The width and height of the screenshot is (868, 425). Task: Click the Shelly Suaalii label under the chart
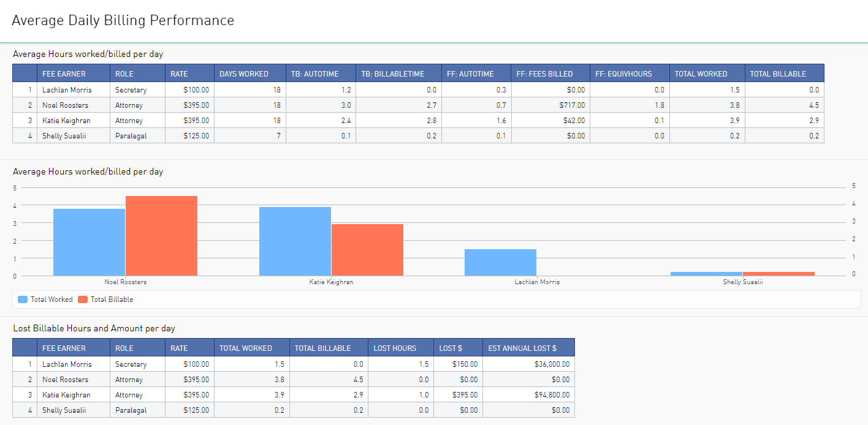tap(743, 282)
